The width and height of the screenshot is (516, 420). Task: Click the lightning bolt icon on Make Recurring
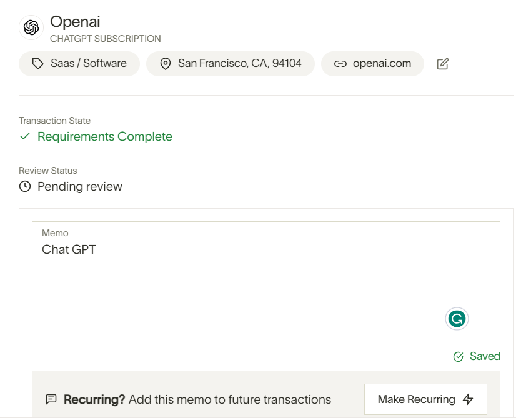point(468,399)
